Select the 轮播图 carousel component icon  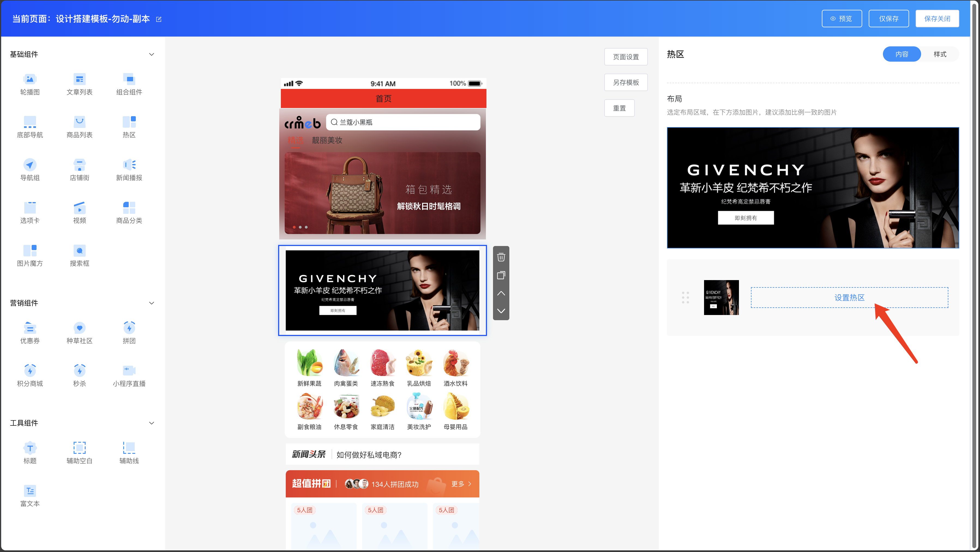[x=30, y=79]
